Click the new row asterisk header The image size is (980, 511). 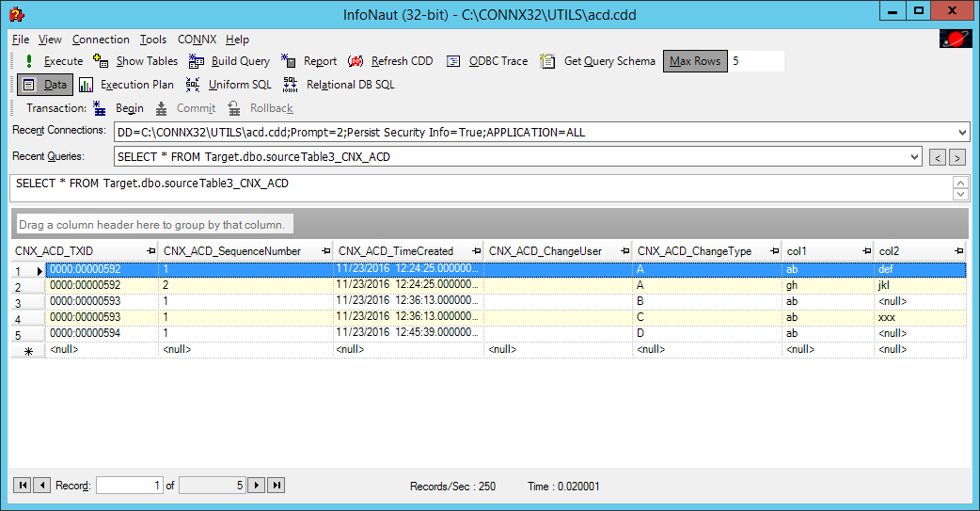click(28, 351)
